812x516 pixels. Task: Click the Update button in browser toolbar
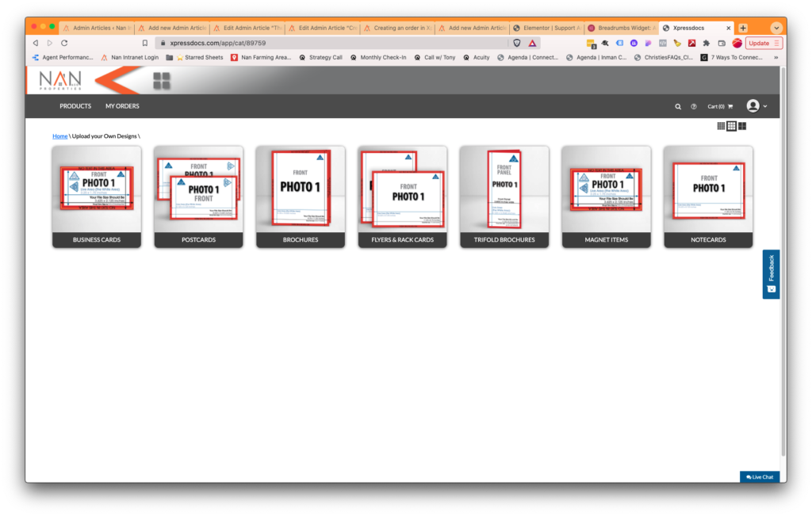(764, 43)
